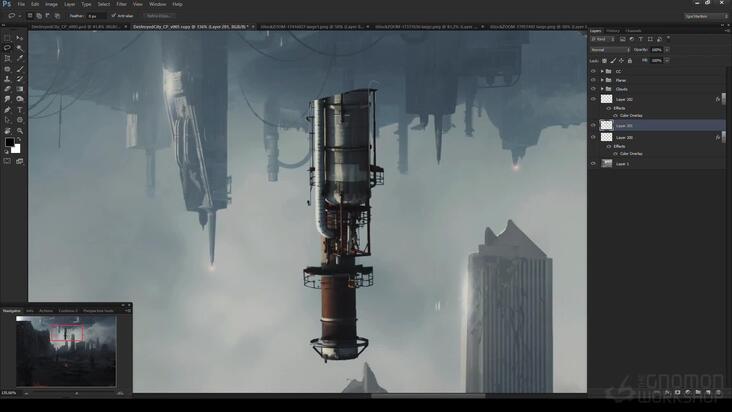Open the blend mode Normal dropdown

(x=610, y=50)
